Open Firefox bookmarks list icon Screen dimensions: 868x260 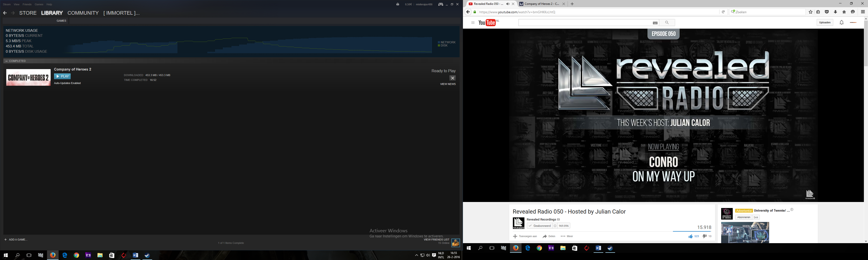pyautogui.click(x=818, y=12)
